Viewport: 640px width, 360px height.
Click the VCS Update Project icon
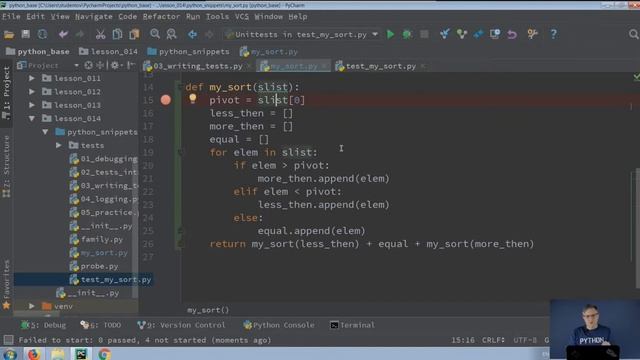click(444, 34)
